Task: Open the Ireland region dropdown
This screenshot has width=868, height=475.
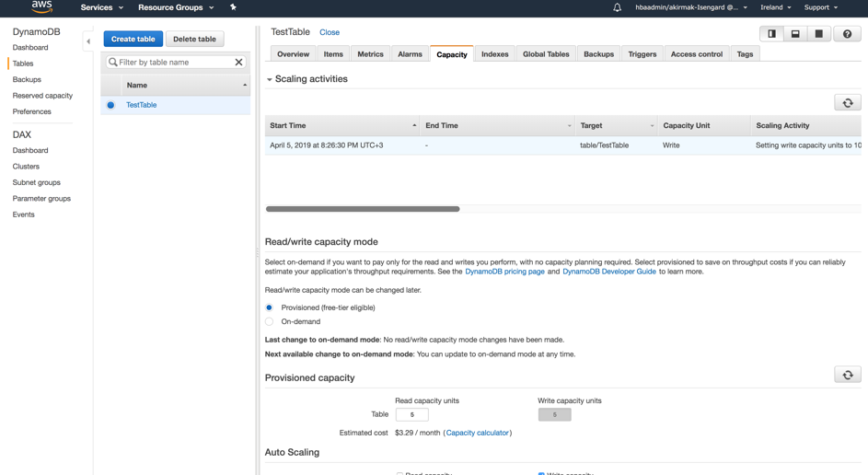Action: 776,7
